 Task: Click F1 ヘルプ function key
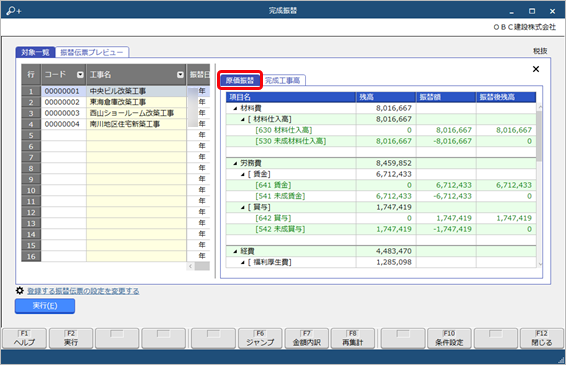pyautogui.click(x=24, y=338)
